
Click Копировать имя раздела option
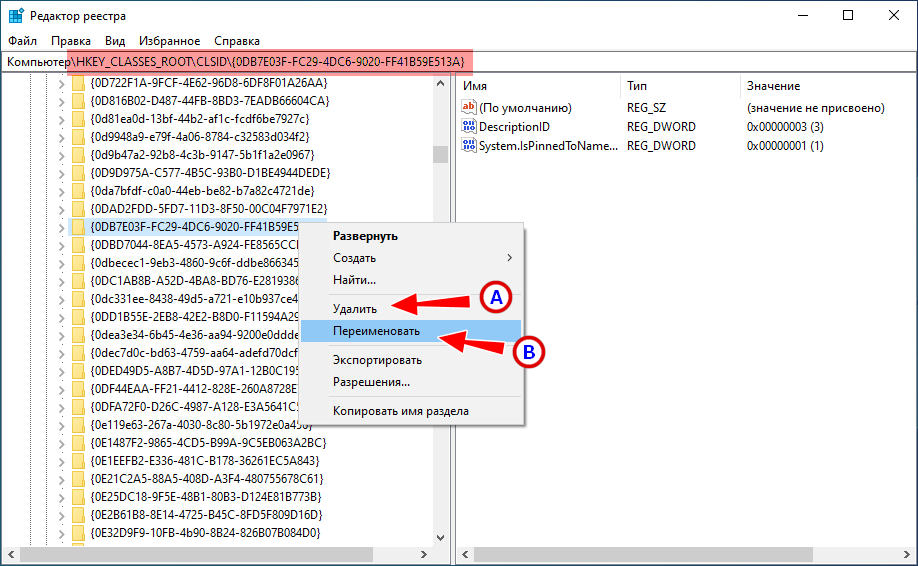400,411
